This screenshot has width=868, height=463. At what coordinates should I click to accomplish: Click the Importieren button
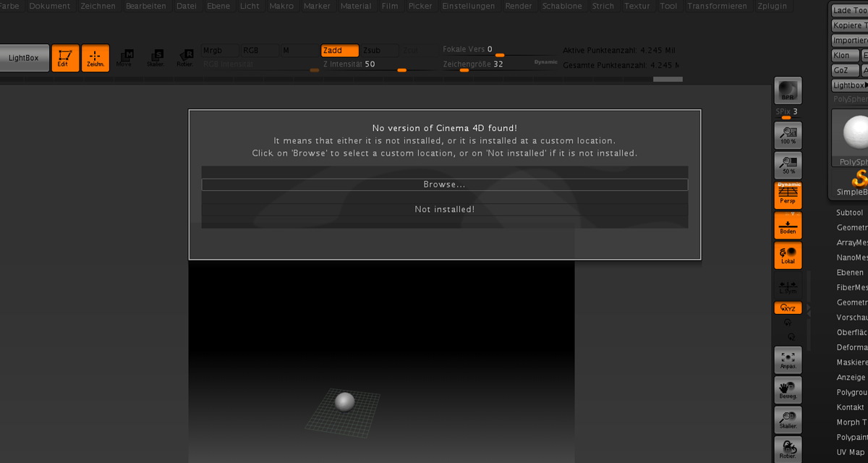[x=849, y=41]
